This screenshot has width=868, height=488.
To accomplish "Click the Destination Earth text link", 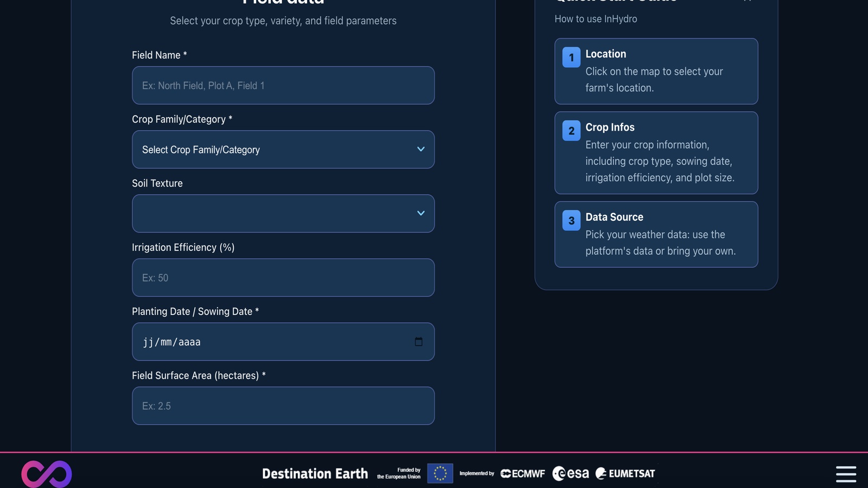I will tap(315, 473).
